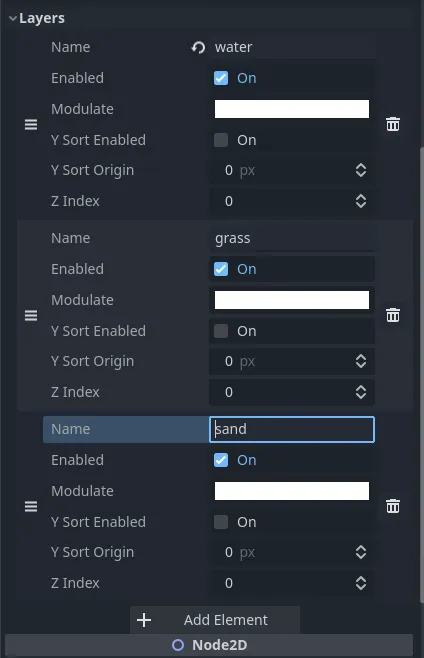
Task: Collapse the Layers section
Action: coord(13,18)
